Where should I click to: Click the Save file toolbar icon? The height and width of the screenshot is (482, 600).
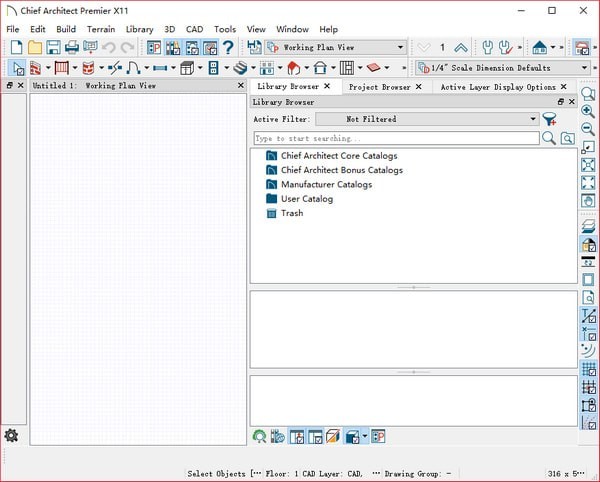click(53, 47)
